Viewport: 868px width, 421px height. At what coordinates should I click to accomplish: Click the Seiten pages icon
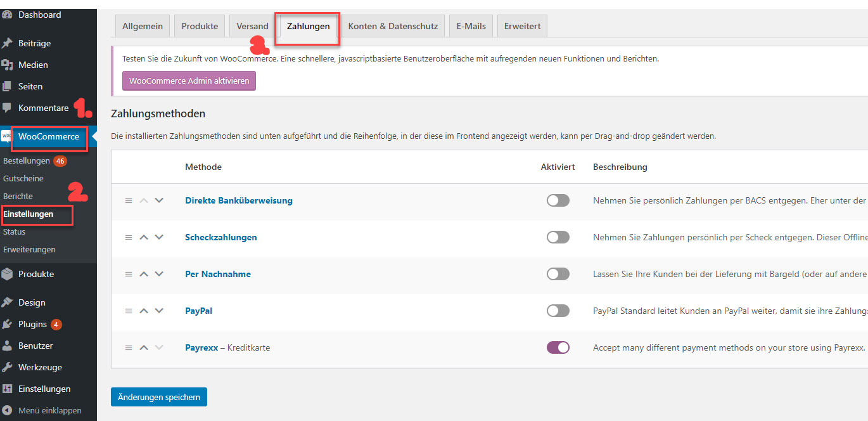tap(7, 86)
